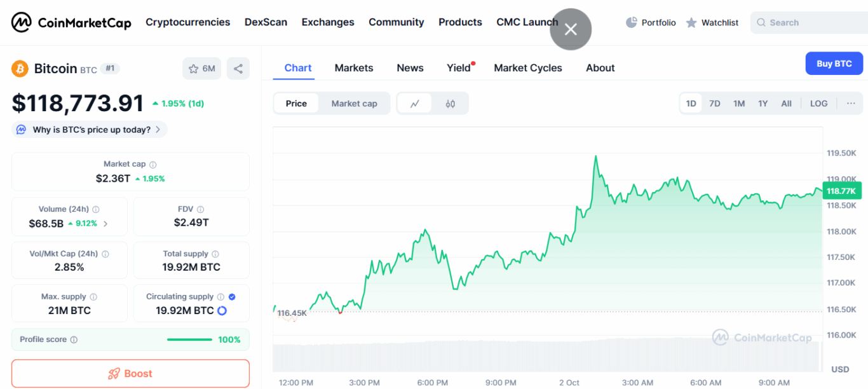868x389 pixels.
Task: Click the Market cap info icon
Action: click(153, 165)
